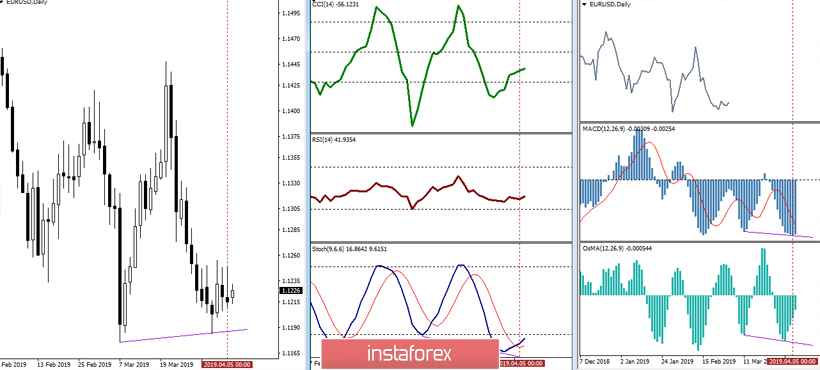Click the 1.1330 price axis value
The width and height of the screenshot is (820, 370).
click(x=290, y=183)
